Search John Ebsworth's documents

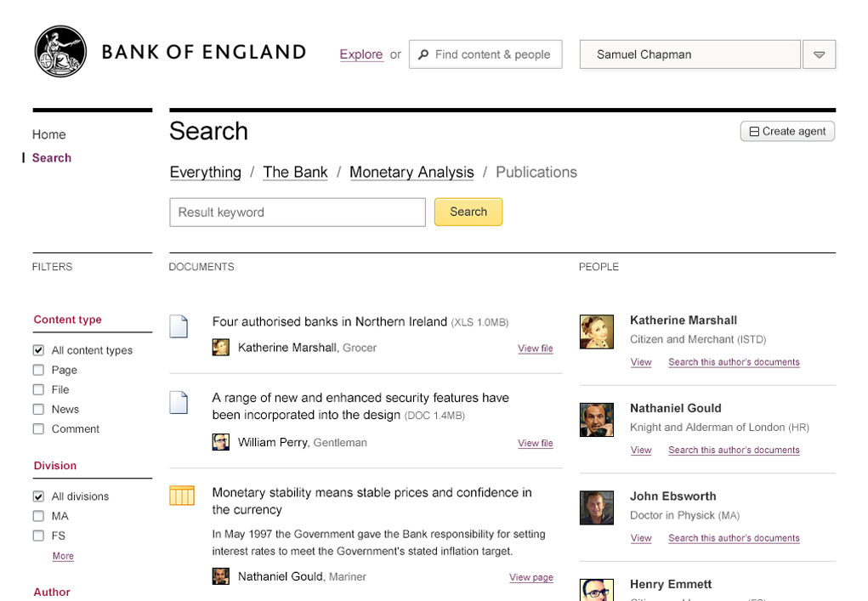734,538
